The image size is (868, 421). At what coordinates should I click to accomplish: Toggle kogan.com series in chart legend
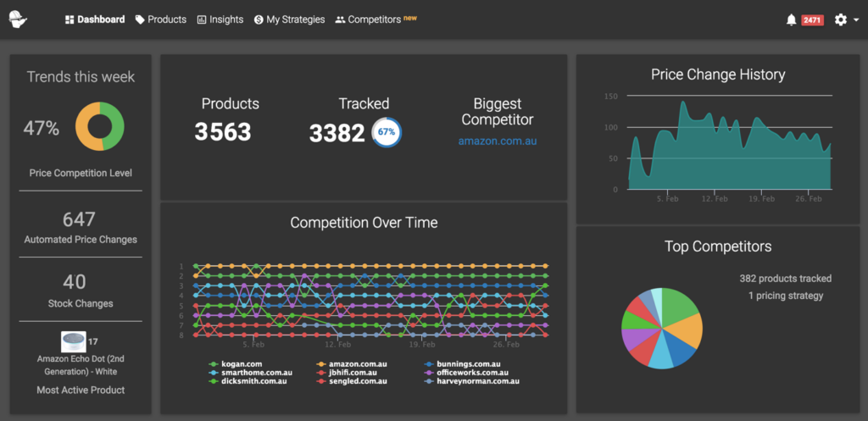pyautogui.click(x=240, y=364)
